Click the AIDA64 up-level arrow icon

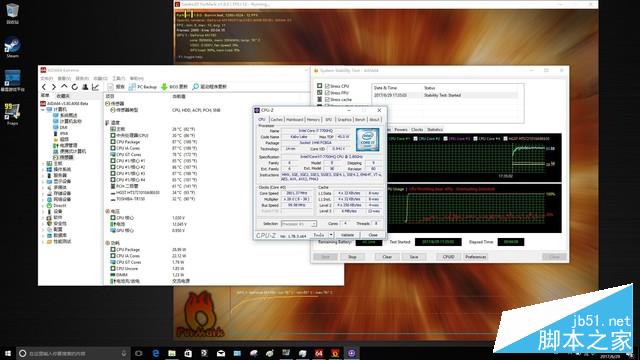tap(64, 87)
